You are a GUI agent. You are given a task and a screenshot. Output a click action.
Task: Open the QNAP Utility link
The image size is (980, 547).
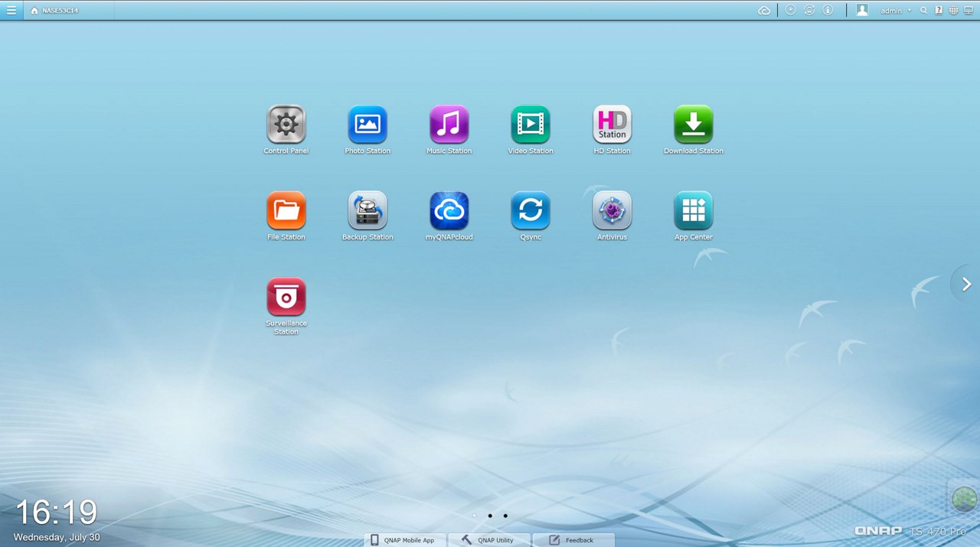[x=488, y=540]
